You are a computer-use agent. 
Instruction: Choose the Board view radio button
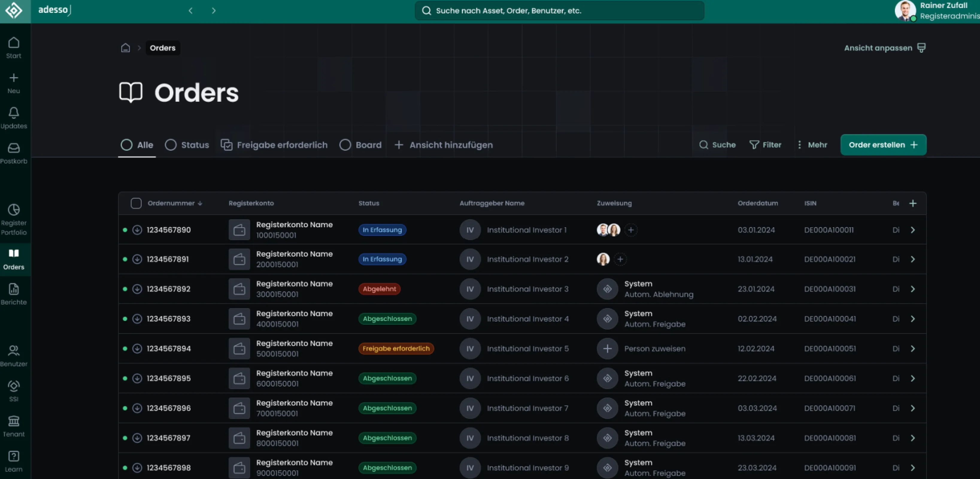[345, 145]
